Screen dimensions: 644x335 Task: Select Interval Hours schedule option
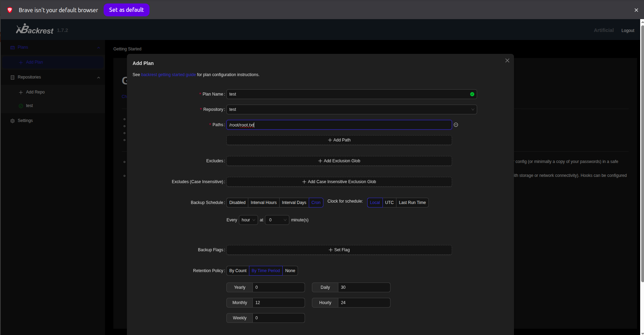tap(264, 203)
